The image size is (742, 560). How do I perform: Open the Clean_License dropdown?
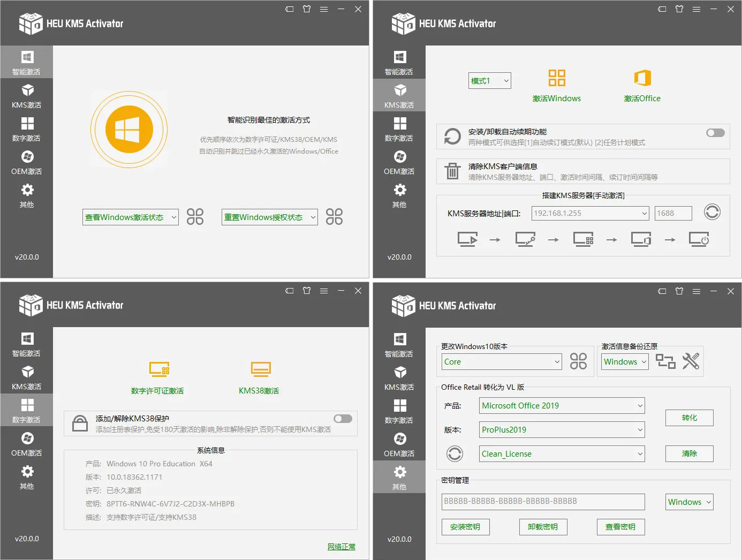(x=562, y=453)
